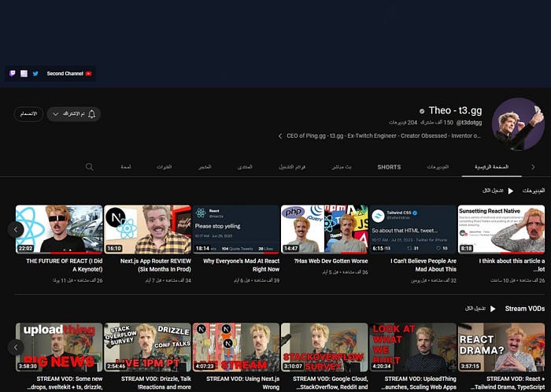Viewport: 551px width, 392px height.
Task: Open I Can't Believe People Are Mad title
Action: (x=423, y=265)
